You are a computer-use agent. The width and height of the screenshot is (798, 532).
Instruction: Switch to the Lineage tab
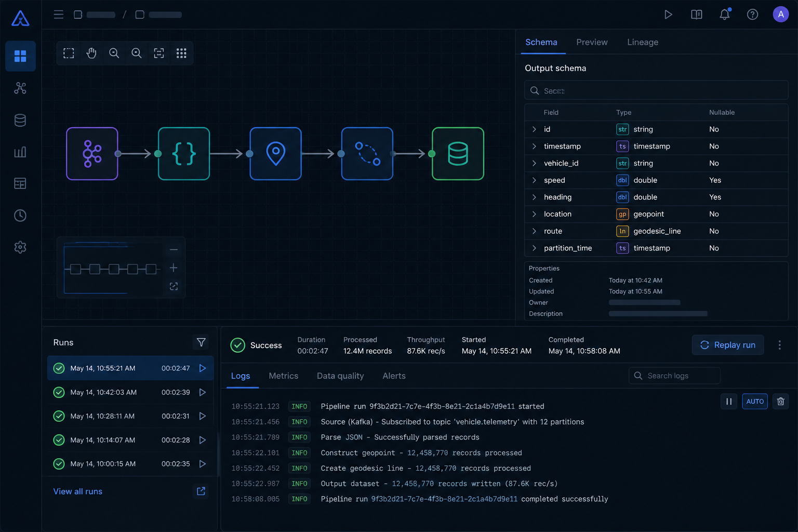pos(643,42)
